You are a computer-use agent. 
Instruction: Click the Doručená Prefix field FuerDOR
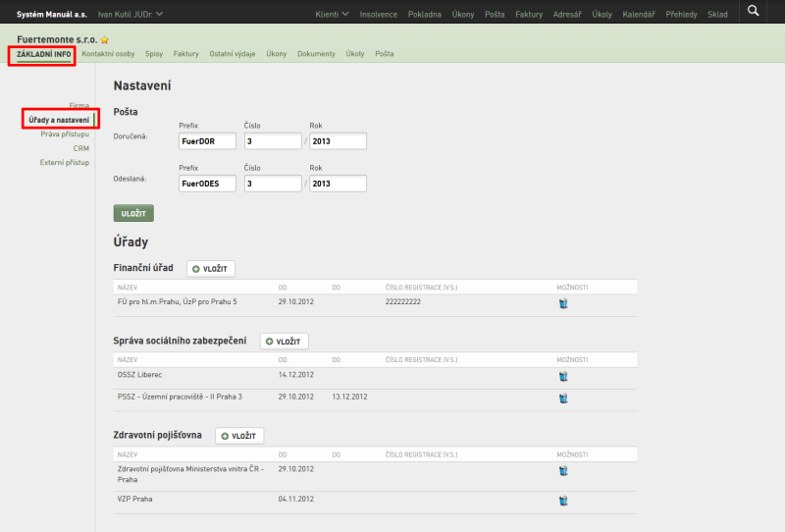[207, 141]
